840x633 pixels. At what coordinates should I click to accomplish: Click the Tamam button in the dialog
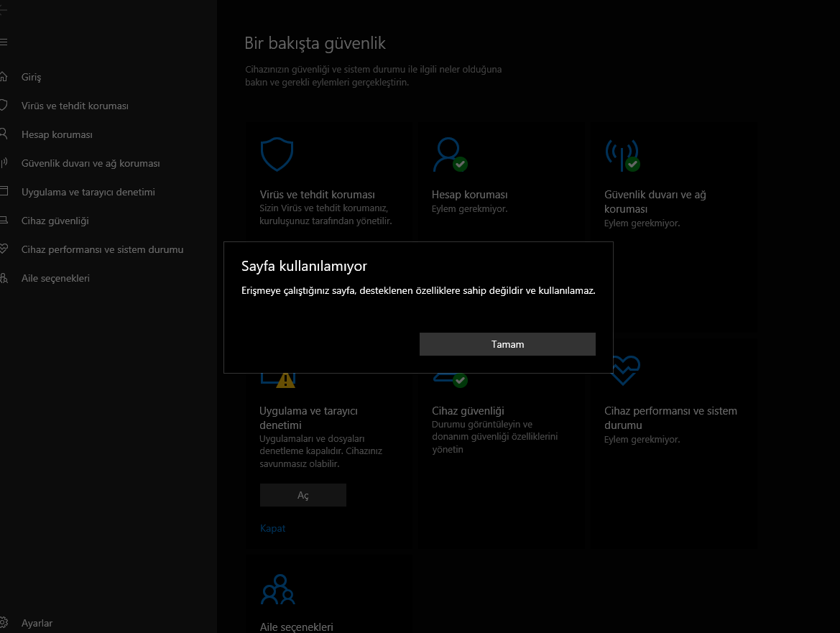pyautogui.click(x=507, y=344)
